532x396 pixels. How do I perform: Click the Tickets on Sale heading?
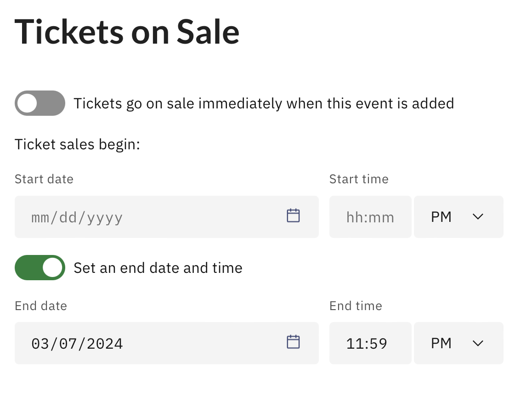point(127,31)
